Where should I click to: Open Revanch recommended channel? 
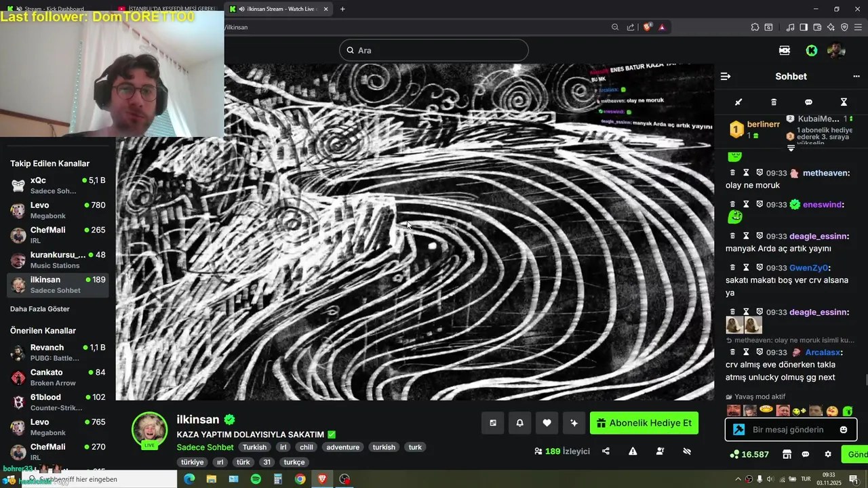click(x=58, y=352)
